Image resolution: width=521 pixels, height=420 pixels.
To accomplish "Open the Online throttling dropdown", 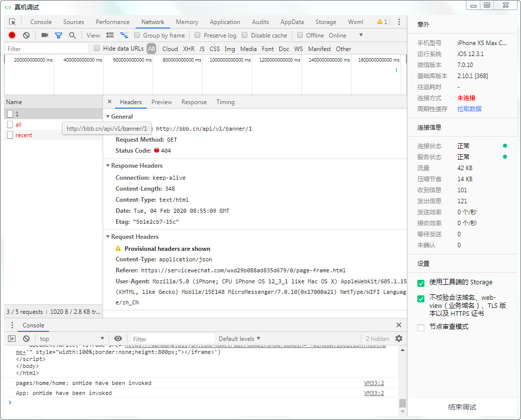I will [x=346, y=35].
